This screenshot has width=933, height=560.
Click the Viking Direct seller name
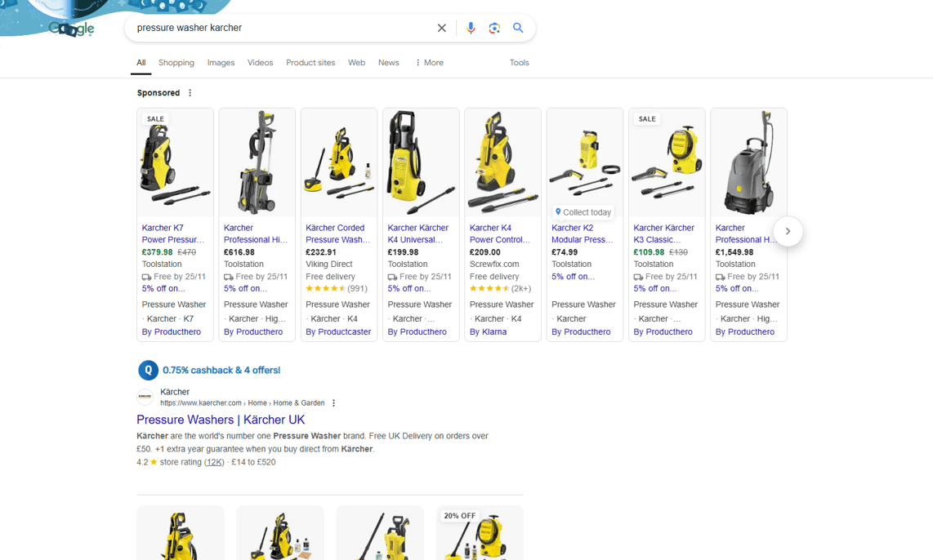tap(329, 264)
